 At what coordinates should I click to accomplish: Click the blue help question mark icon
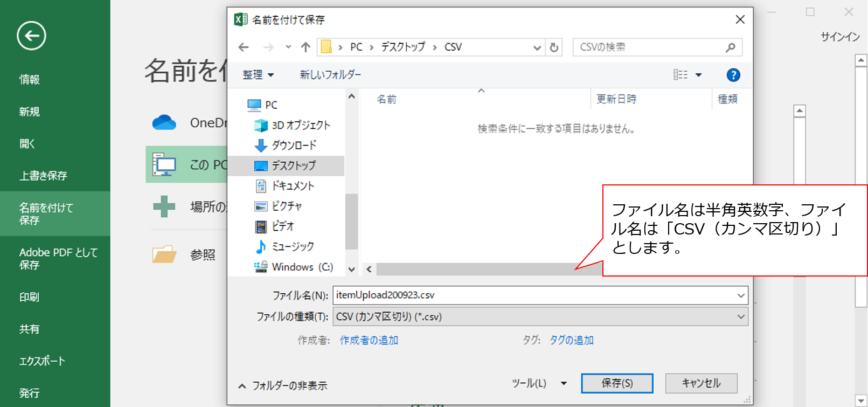click(x=733, y=75)
